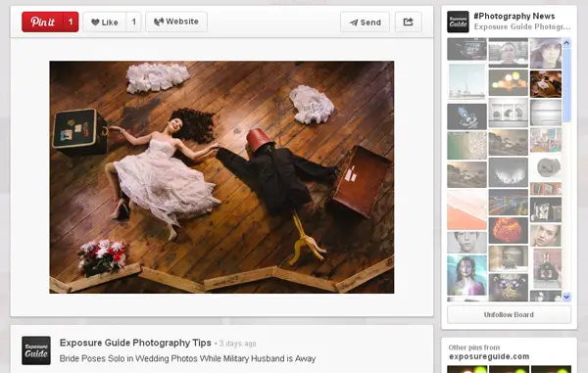Click the blue scrollbar thumb in board panel
The height and width of the screenshot is (373, 588).
pos(566,85)
